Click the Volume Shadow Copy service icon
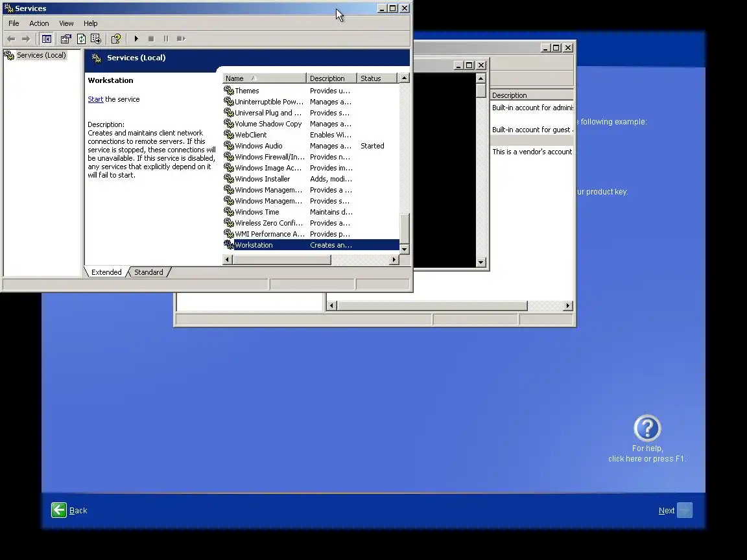Viewport: 747px width, 560px height. [x=229, y=123]
